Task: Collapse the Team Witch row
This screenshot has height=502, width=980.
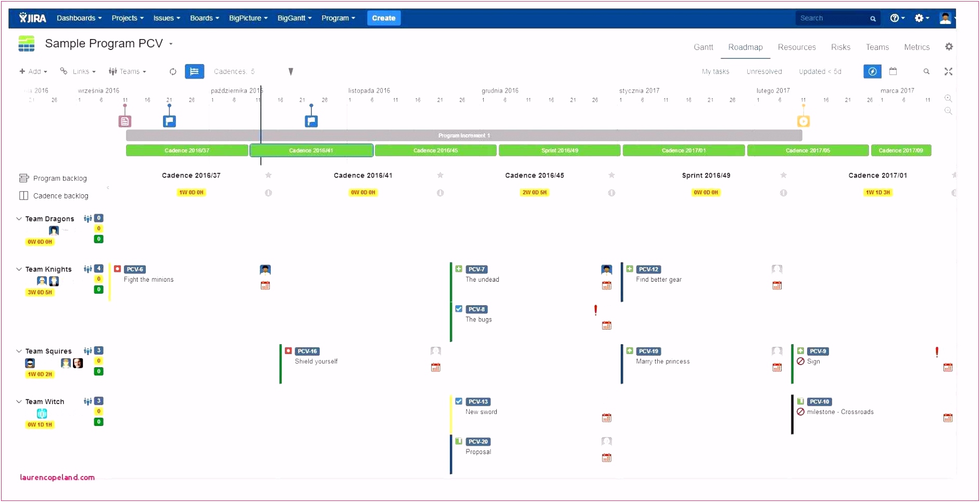Action: (x=19, y=401)
